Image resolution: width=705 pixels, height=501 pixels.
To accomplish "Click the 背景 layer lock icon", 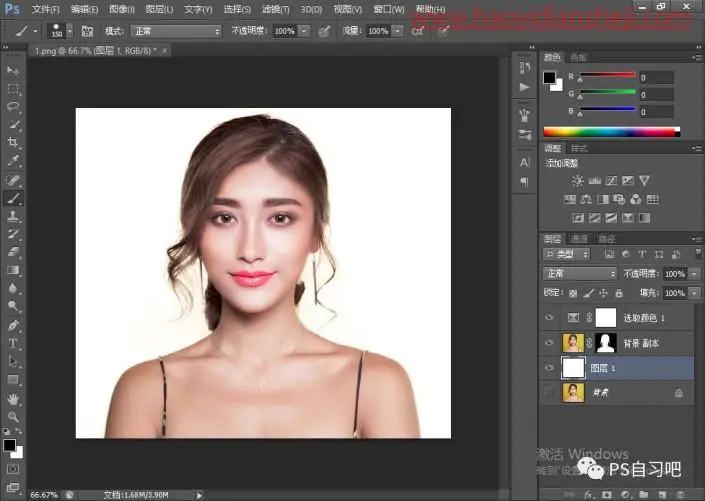I will point(678,393).
